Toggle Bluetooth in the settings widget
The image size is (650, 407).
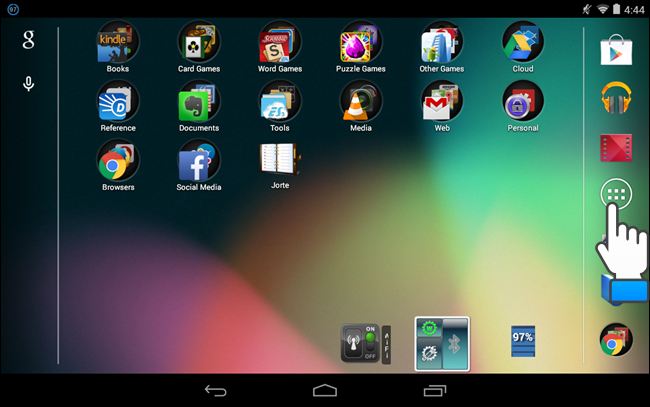pyautogui.click(x=455, y=344)
